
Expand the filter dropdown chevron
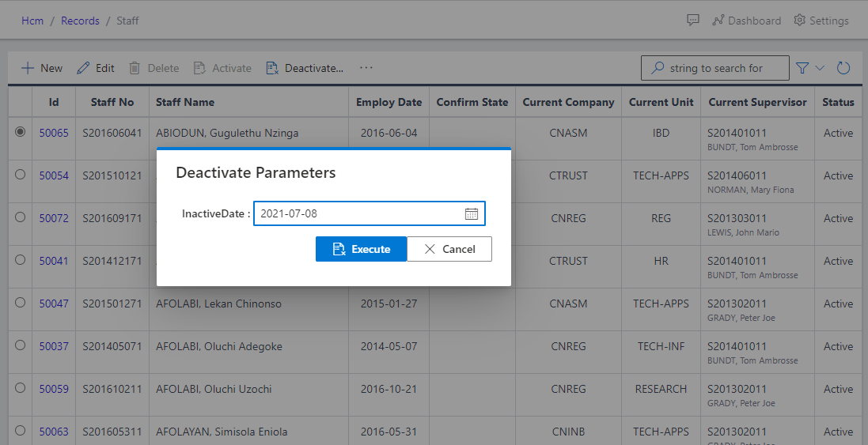click(x=820, y=68)
